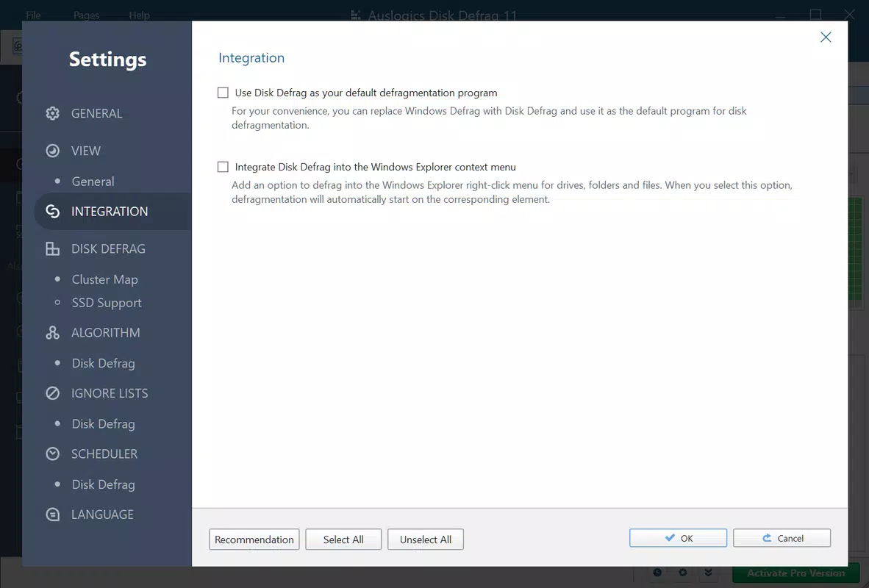Select Cluster Map settings page
The width and height of the screenshot is (869, 588).
pos(104,279)
